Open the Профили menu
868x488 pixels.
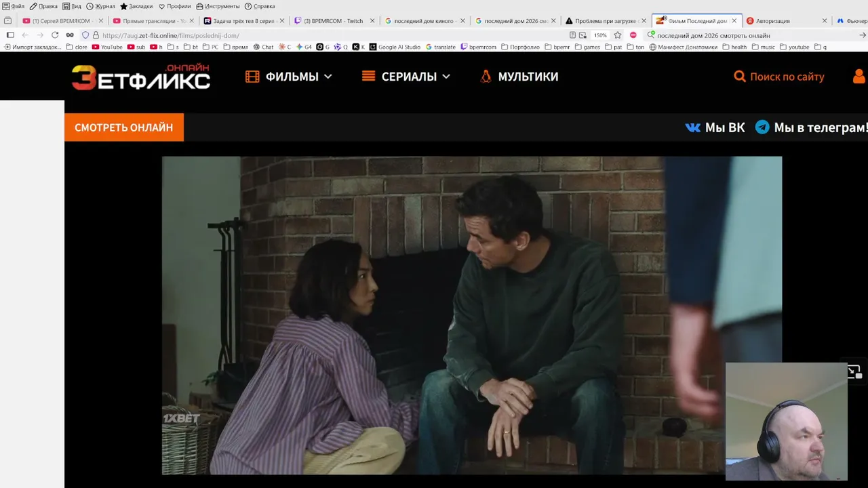[x=174, y=6]
